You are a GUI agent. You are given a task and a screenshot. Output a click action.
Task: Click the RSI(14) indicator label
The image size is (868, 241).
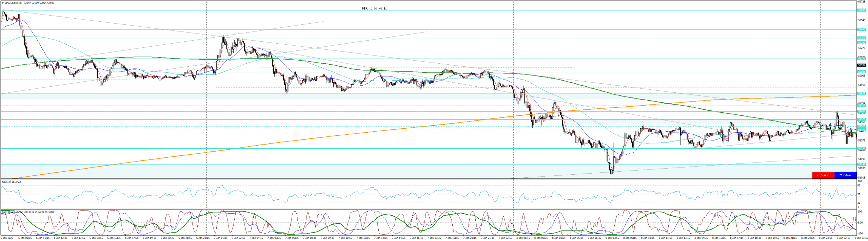pyautogui.click(x=11, y=182)
